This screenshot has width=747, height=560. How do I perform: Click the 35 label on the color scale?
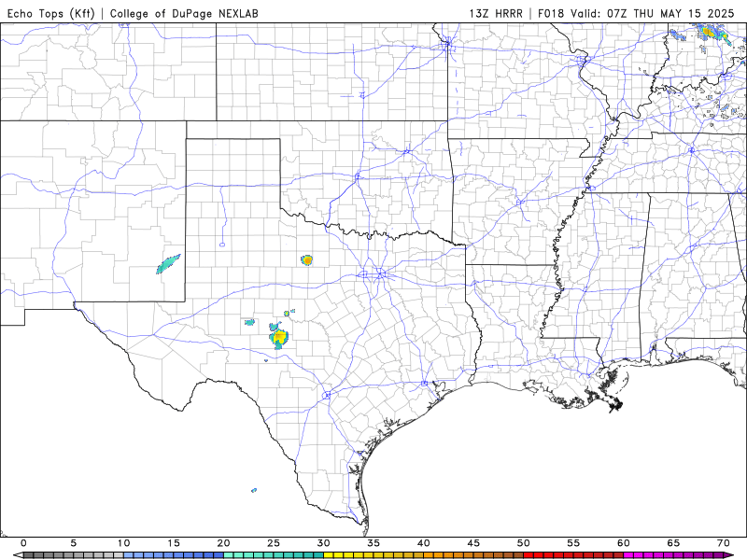373,543
